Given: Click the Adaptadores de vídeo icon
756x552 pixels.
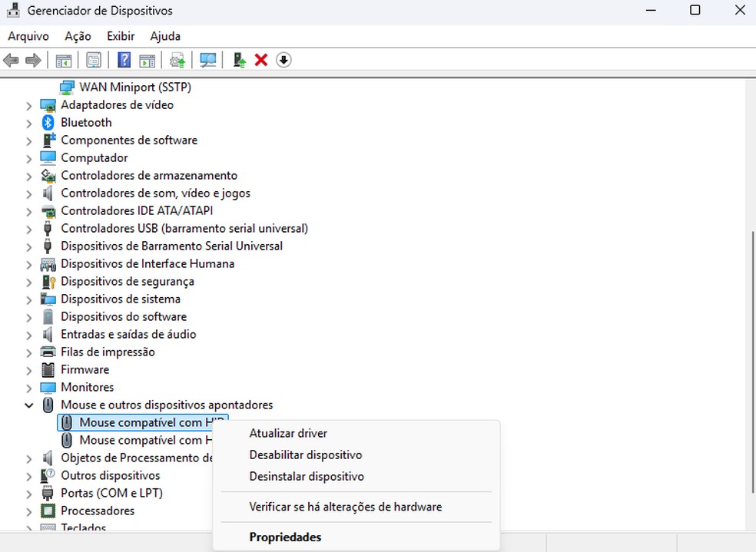Looking at the screenshot, I should point(48,105).
